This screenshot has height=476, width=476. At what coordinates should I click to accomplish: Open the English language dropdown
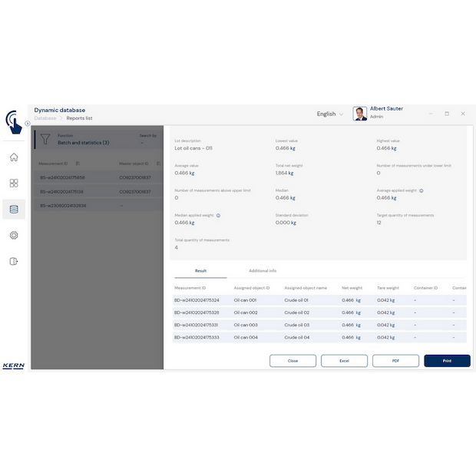[x=330, y=114]
